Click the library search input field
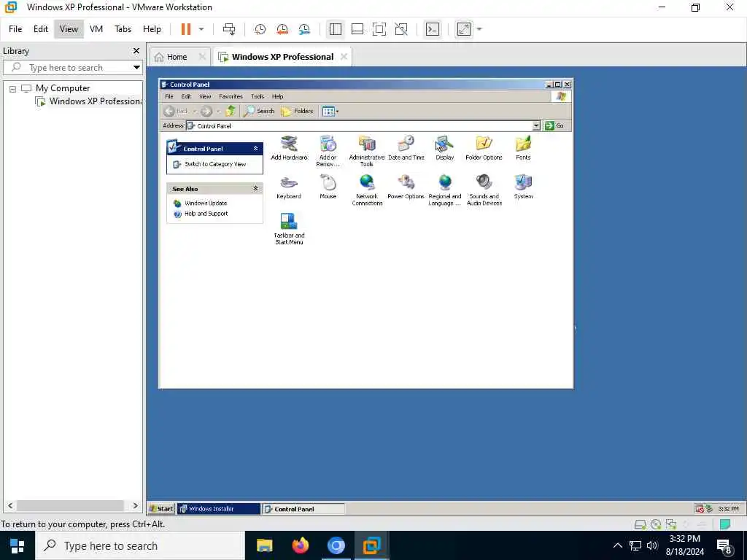This screenshot has width=747, height=560. point(74,67)
